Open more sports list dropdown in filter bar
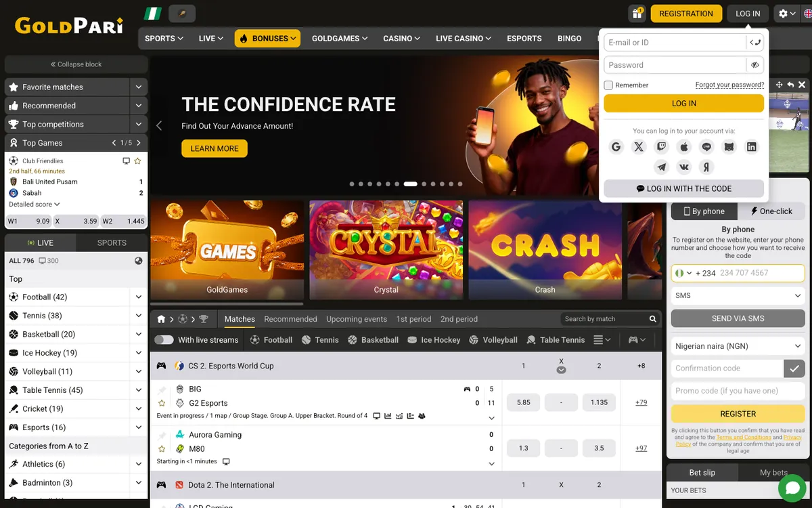 [602, 340]
